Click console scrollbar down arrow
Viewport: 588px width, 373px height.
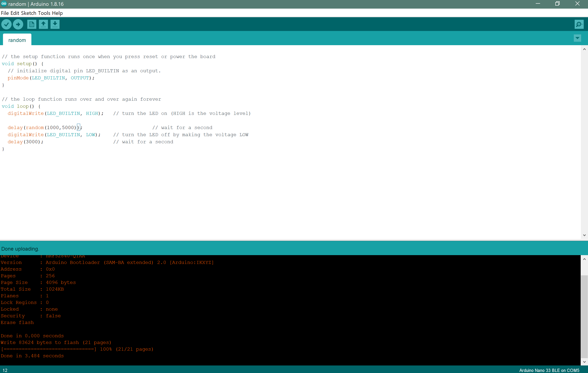coord(584,362)
